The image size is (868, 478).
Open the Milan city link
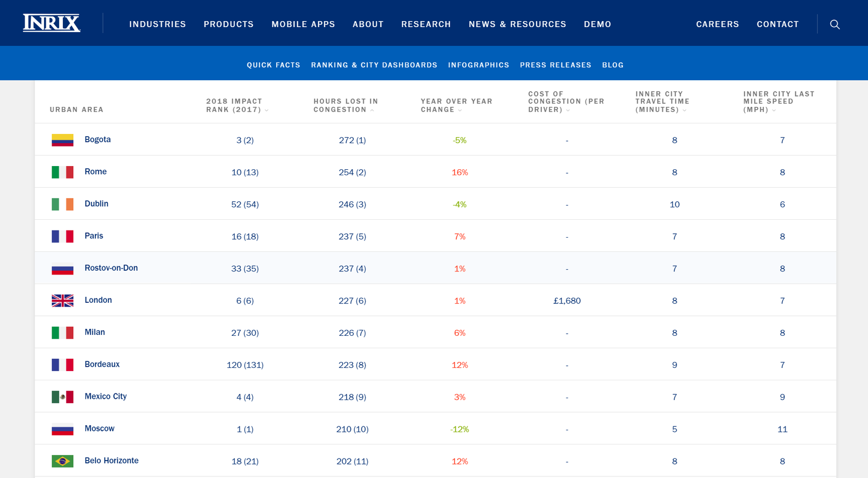(95, 332)
